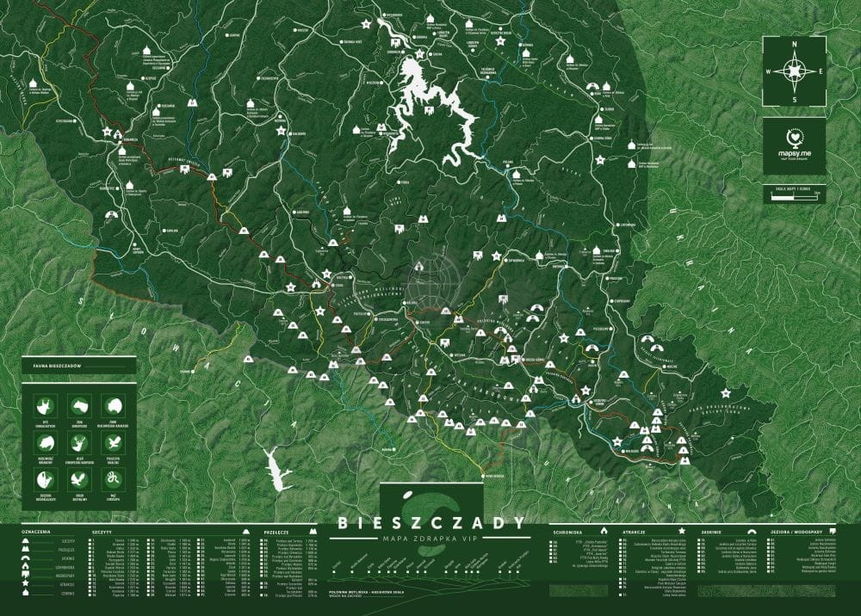Click the Fauna Bieszczadów panel header
This screenshot has height=616, width=861.
coord(53,367)
